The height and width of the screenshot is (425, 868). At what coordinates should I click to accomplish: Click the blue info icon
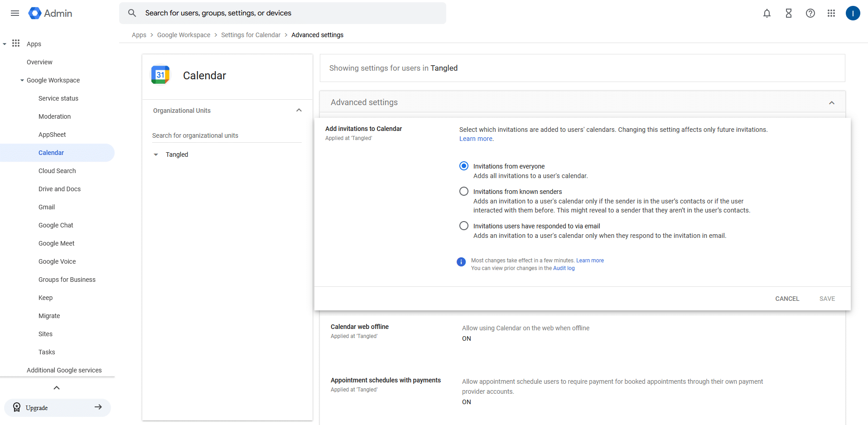point(461,262)
